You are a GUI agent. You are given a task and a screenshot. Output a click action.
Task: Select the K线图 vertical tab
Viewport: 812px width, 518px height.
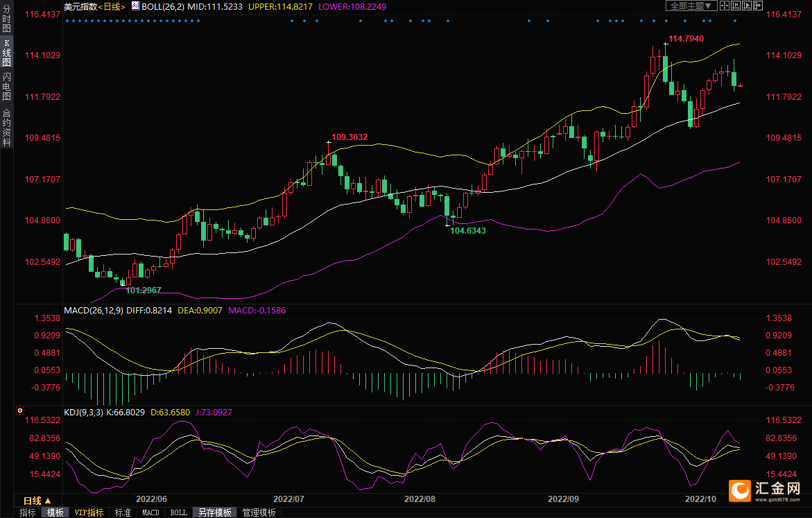pos(7,53)
